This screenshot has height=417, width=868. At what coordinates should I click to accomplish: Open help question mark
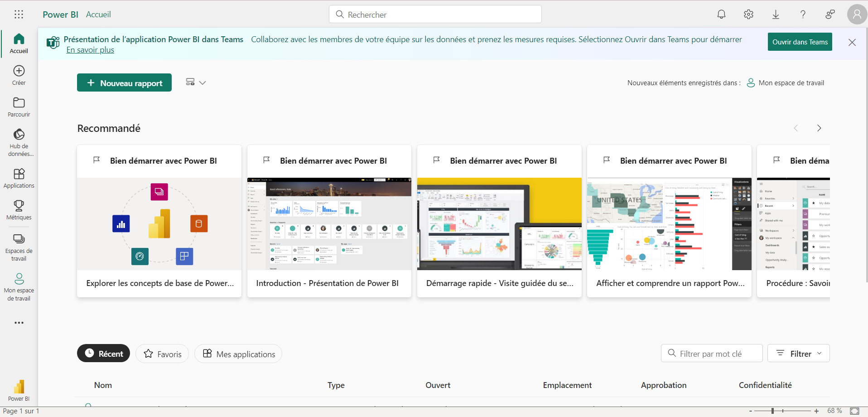click(803, 15)
